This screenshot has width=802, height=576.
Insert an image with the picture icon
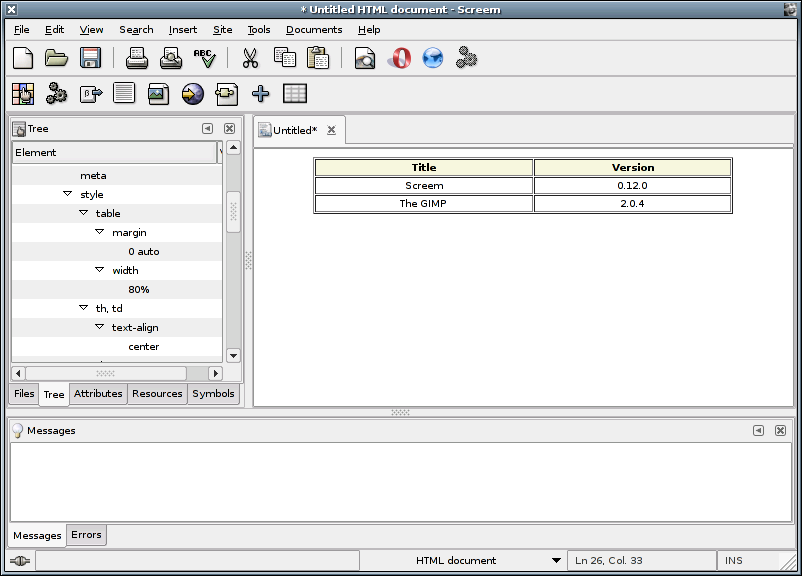(x=159, y=94)
